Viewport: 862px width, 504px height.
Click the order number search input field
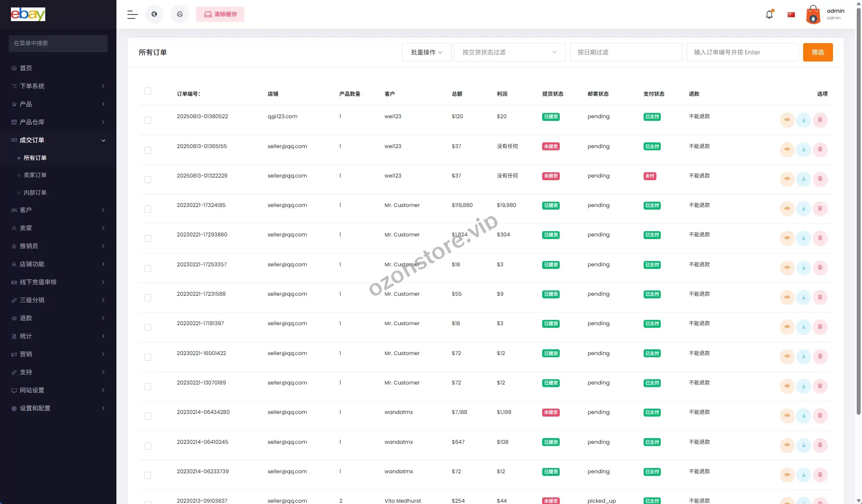click(742, 52)
